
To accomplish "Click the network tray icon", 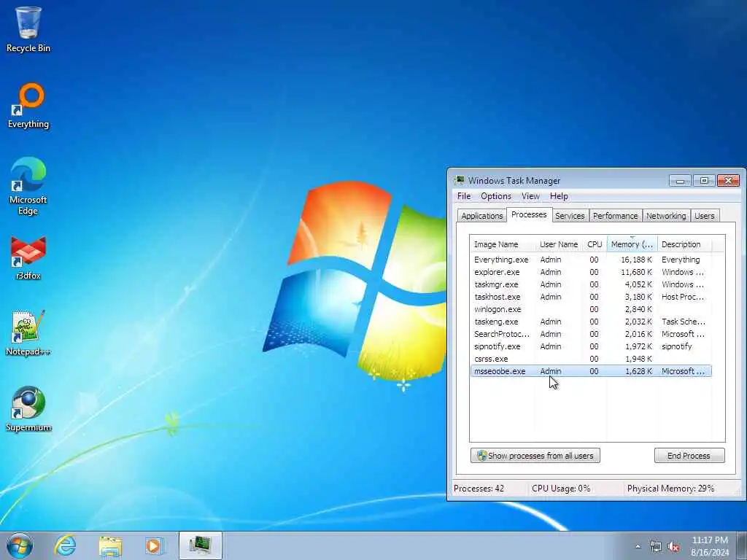I will [656, 547].
